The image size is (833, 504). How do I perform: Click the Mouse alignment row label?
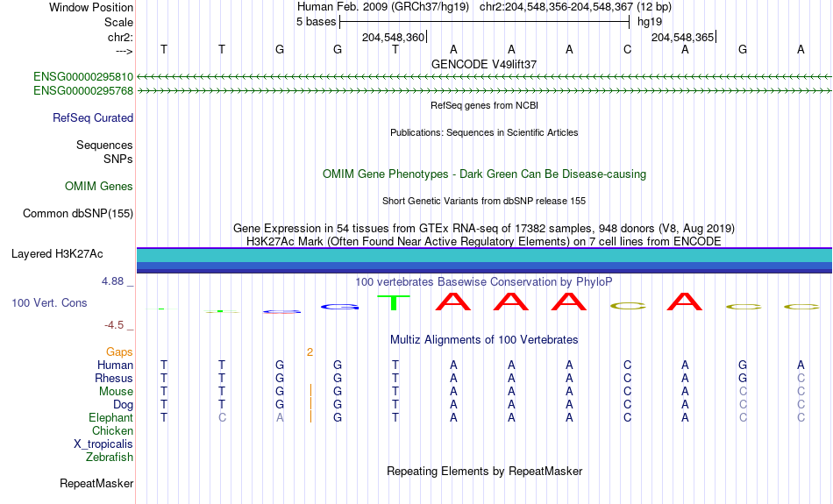click(x=116, y=392)
